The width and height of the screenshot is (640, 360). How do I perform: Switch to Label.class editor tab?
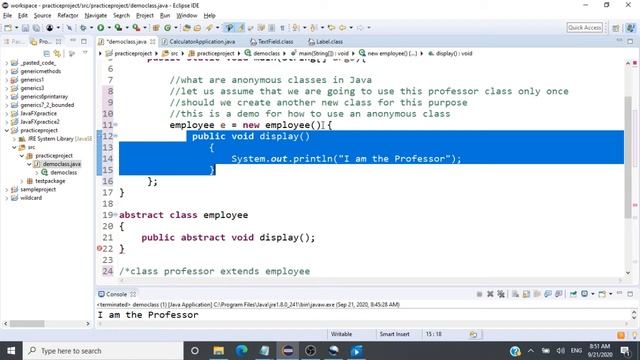tap(326, 42)
